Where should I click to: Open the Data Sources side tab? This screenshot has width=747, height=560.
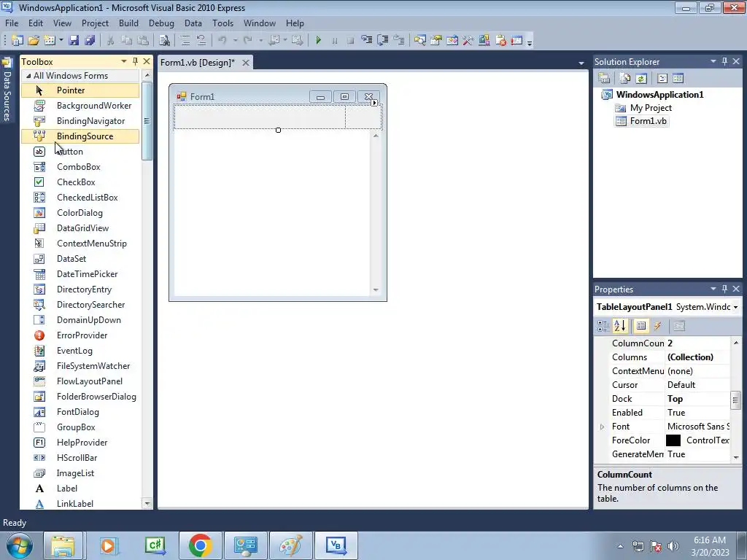(x=7, y=90)
